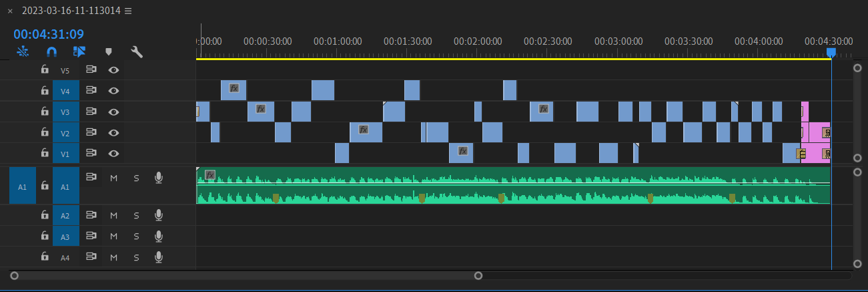This screenshot has height=292, width=868.
Task: Select the V2 track target button
Action: tap(65, 133)
